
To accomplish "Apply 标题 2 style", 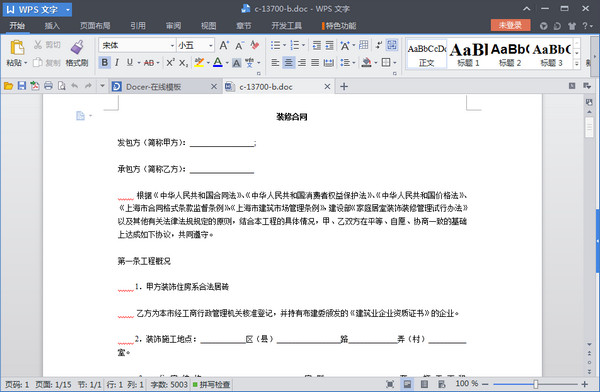I will tap(510, 54).
